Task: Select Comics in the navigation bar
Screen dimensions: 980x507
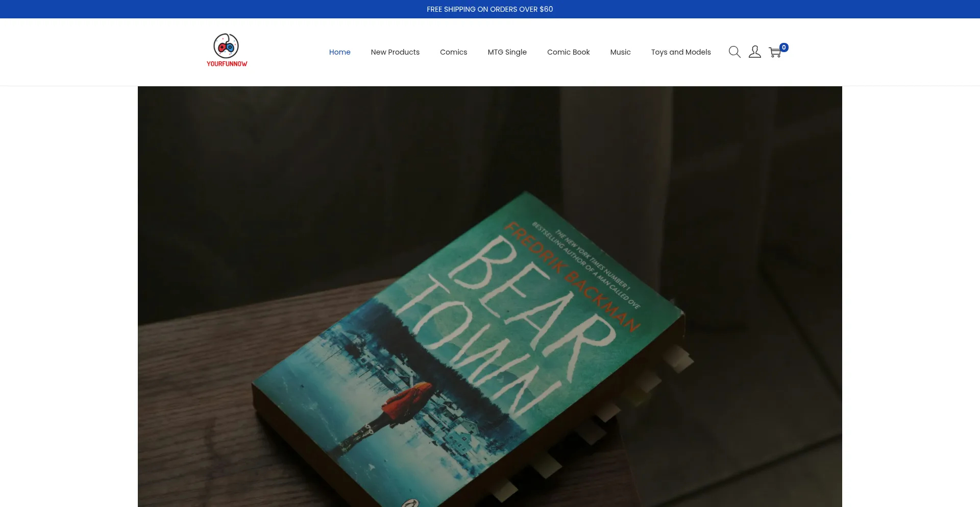Action: 453,52
